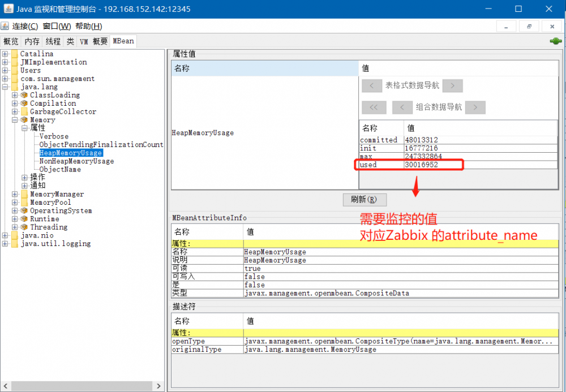Click the 刷新(R) button
The width and height of the screenshot is (566, 392).
click(x=365, y=199)
